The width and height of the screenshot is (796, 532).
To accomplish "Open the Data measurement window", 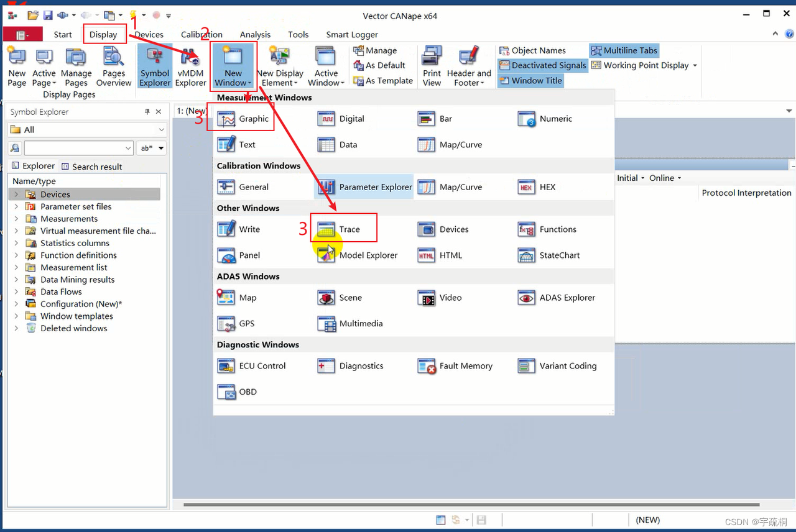I will tap(338, 145).
